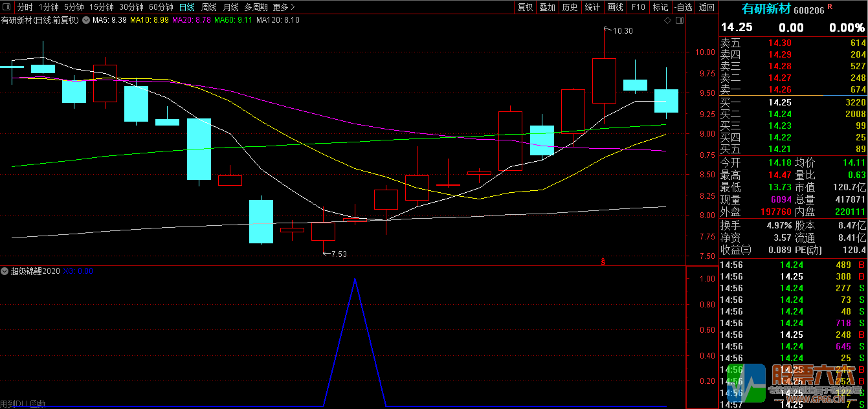Open the 标记 marker tool
The width and height of the screenshot is (868, 409).
pos(660,7)
